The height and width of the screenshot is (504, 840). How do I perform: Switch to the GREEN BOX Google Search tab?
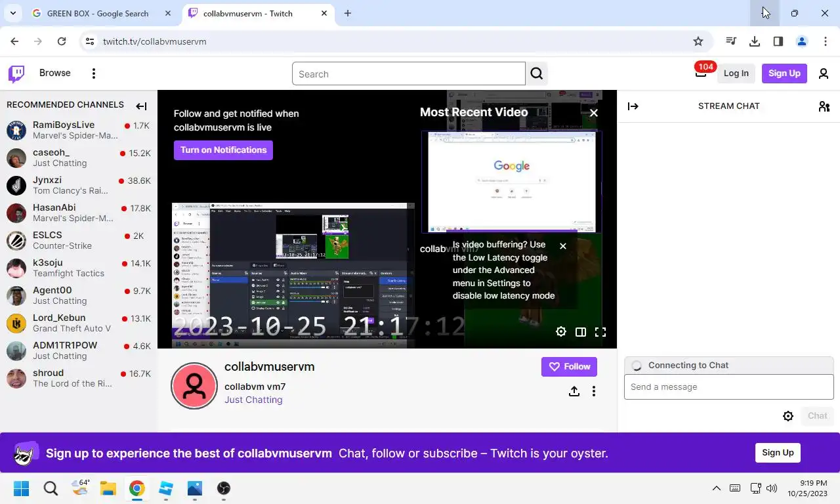pyautogui.click(x=98, y=13)
